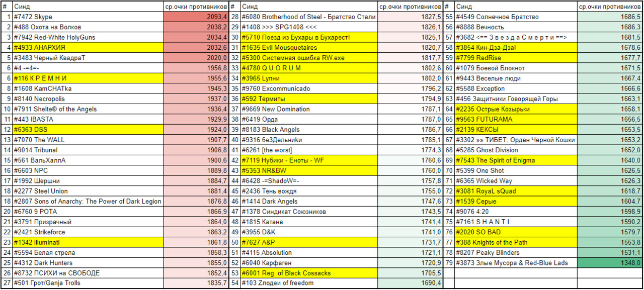Select '#388 Knights of the Path' cell
Viewport: 644px width, 290px height.
click(x=516, y=242)
